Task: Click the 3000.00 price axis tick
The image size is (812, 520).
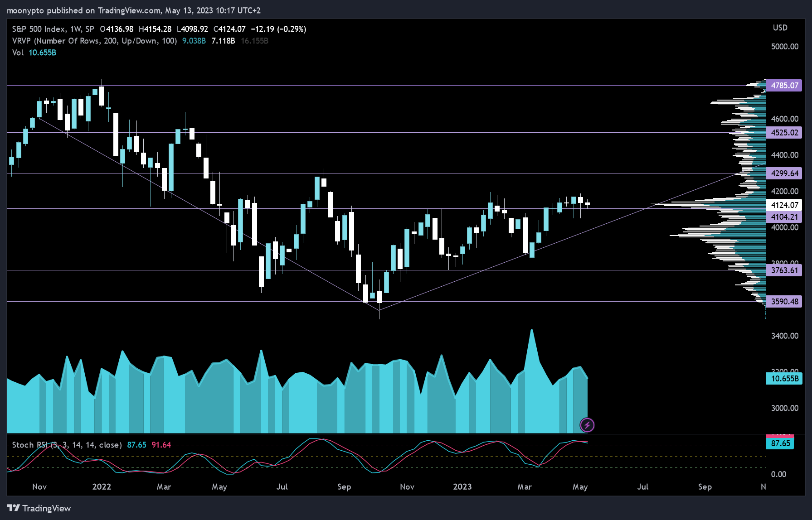Action: click(784, 408)
